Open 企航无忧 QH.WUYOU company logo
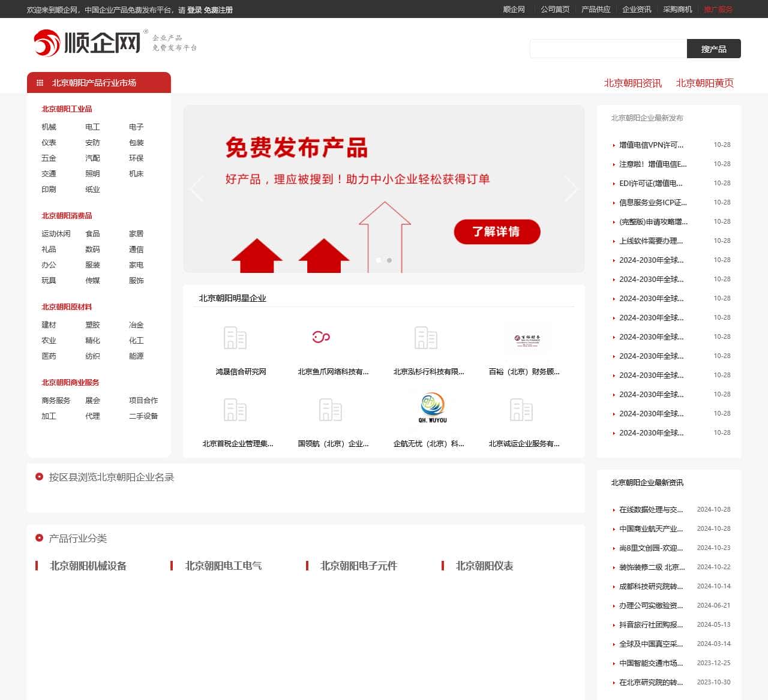 pos(432,407)
